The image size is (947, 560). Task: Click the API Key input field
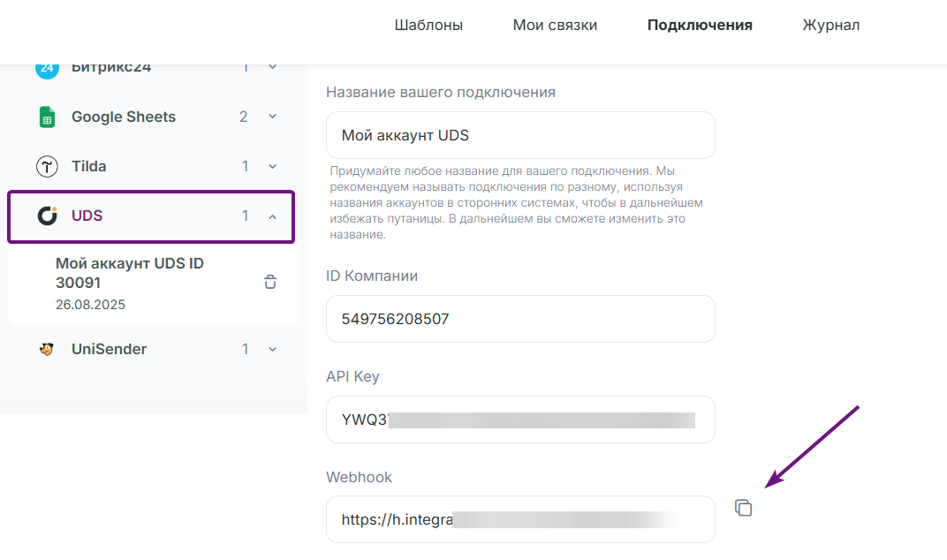coord(520,420)
